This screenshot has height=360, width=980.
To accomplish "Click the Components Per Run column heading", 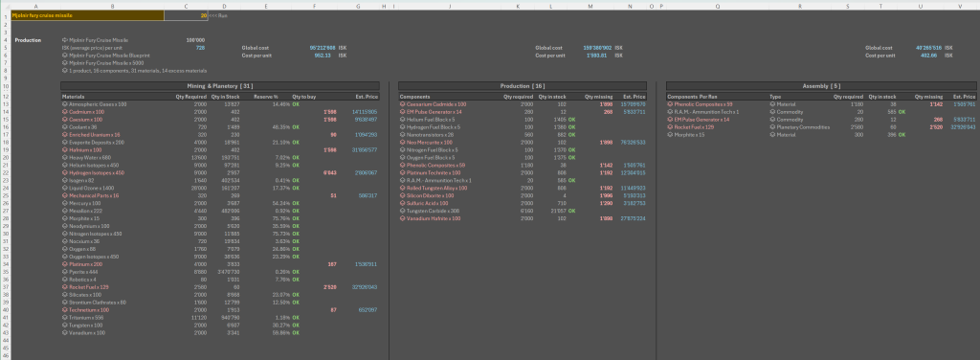I will pyautogui.click(x=692, y=97).
